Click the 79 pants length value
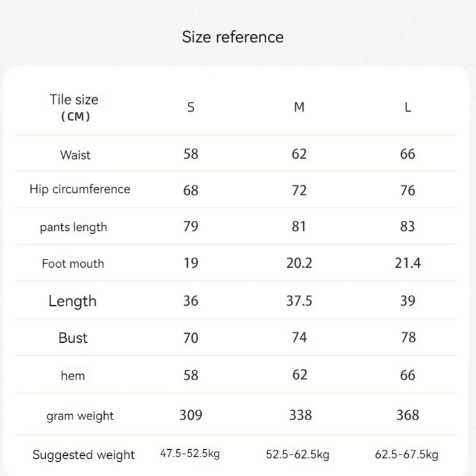This screenshot has height=476, width=476. [x=191, y=226]
